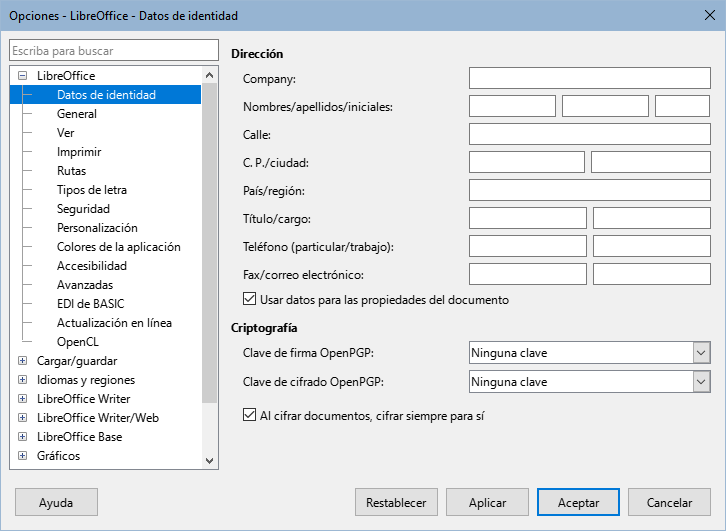Select the Gráficos label in the tree
The image size is (726, 531).
58,456
